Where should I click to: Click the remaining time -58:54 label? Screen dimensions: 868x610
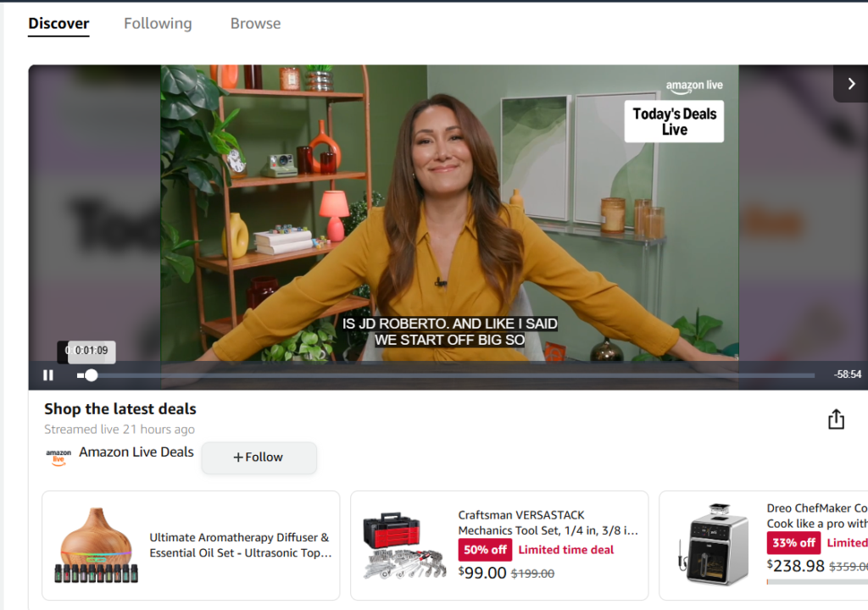pyautogui.click(x=848, y=374)
